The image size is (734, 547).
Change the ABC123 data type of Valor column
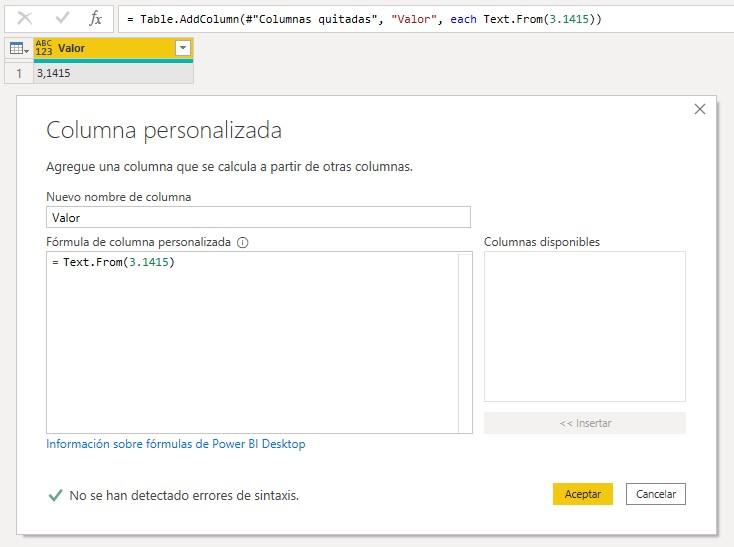coord(44,48)
